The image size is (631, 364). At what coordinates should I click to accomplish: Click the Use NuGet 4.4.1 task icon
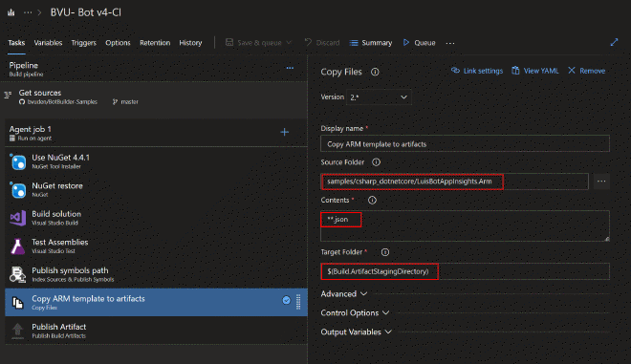click(x=18, y=161)
